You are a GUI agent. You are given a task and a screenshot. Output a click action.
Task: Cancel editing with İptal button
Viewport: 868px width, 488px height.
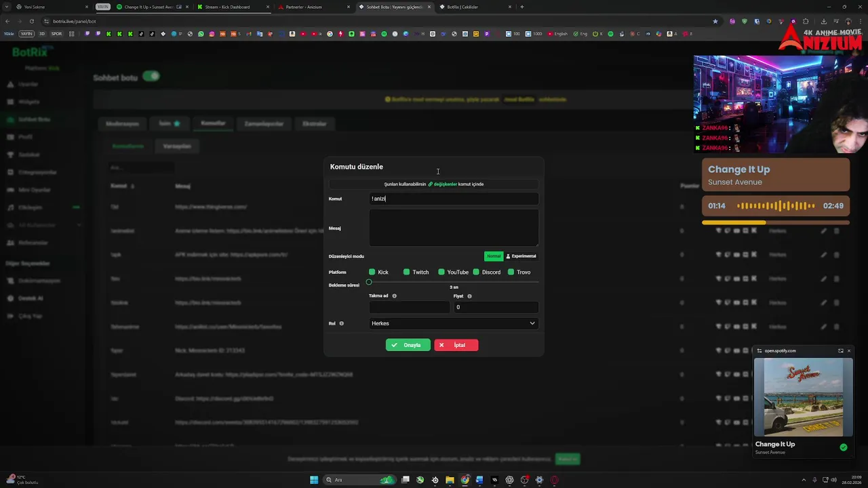coord(456,345)
